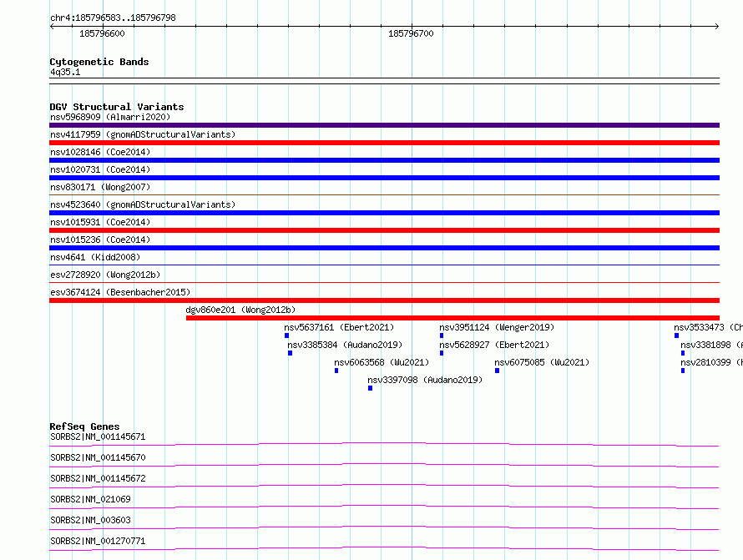Open nsv4641 (Kidd2008) variant label
Image resolution: width=743 pixels, height=560 pixels.
95,257
